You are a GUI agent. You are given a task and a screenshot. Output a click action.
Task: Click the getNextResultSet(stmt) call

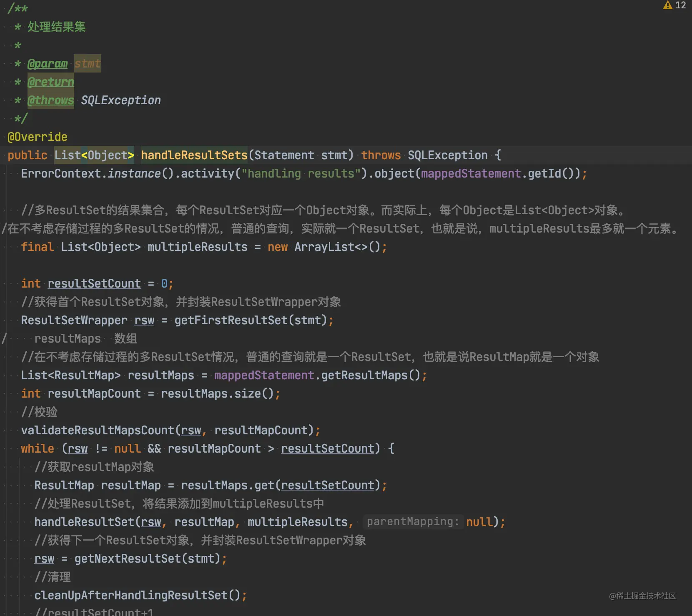[147, 558]
